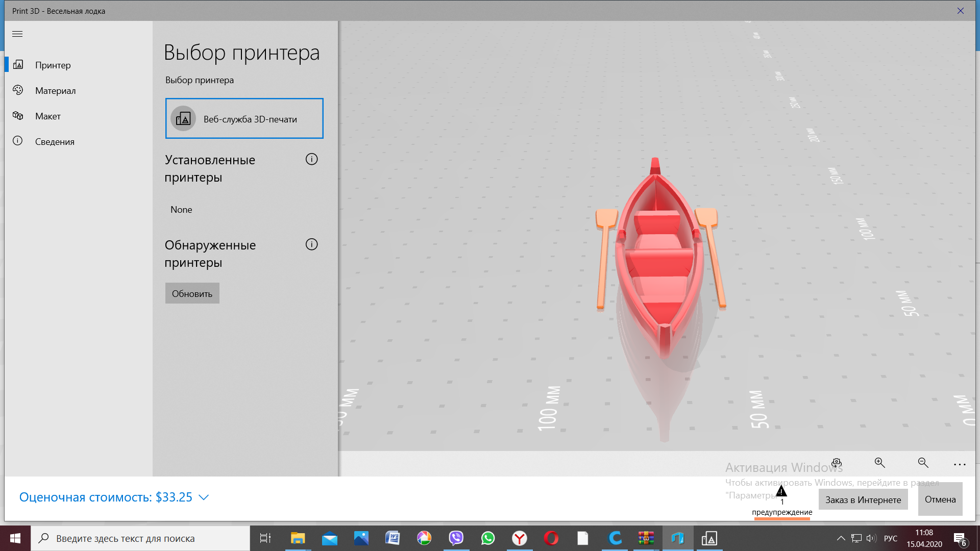Click the Windows search box
980x551 pixels.
[x=140, y=538]
